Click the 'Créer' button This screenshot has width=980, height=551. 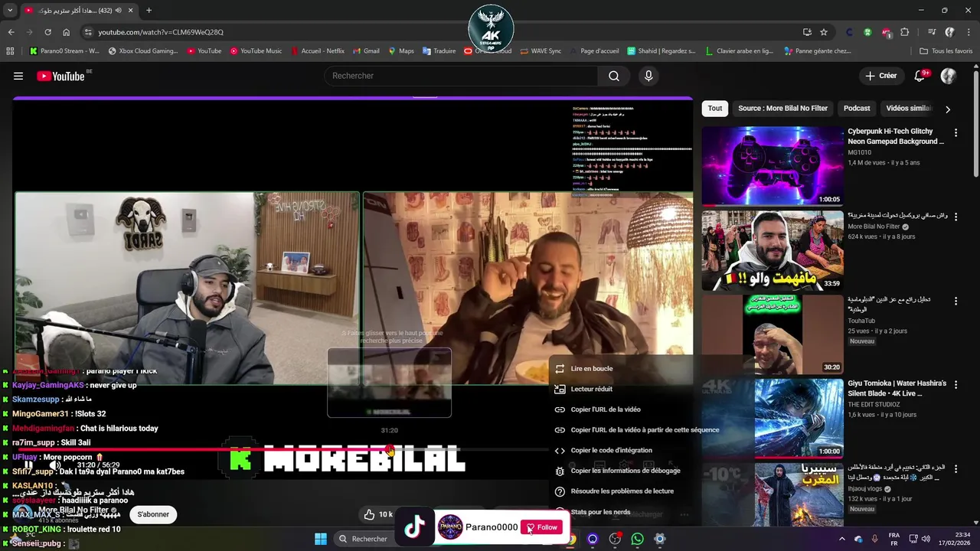[x=880, y=76]
